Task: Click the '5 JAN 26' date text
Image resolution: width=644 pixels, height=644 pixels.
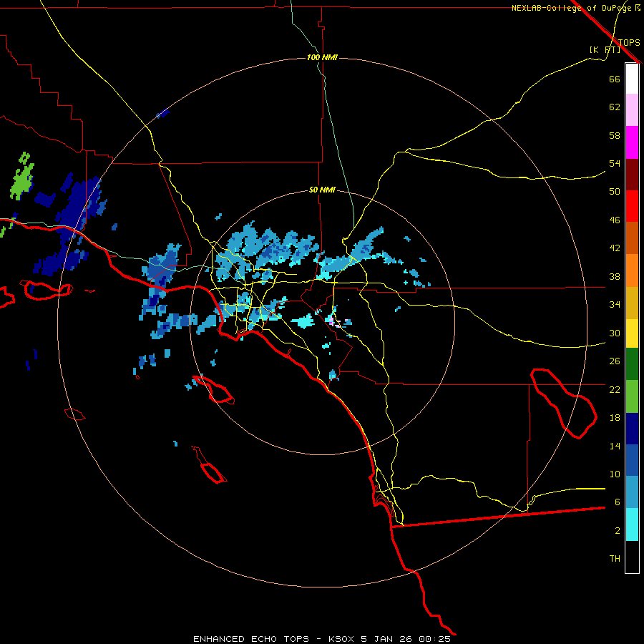Action: tap(386, 639)
